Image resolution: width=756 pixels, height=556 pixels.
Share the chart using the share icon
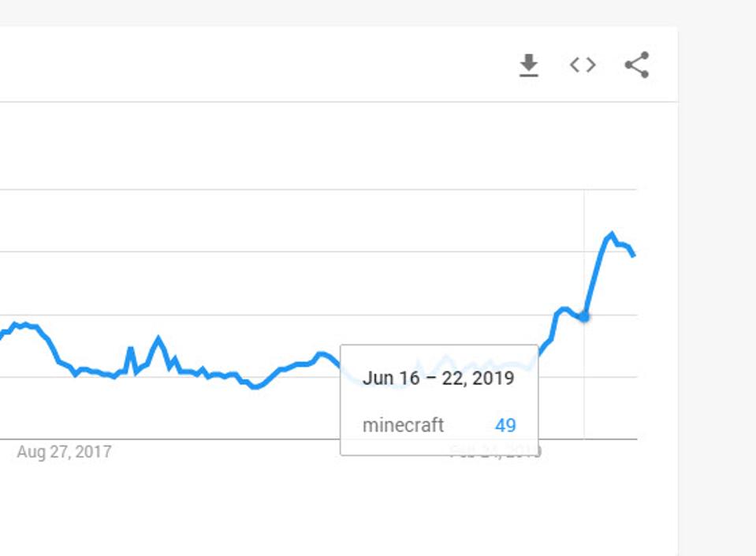point(636,65)
